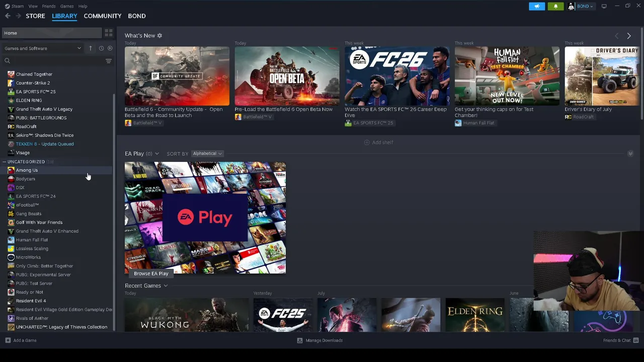Select Grand Theft Auto V Enhanced
The image size is (644, 362).
click(x=47, y=231)
